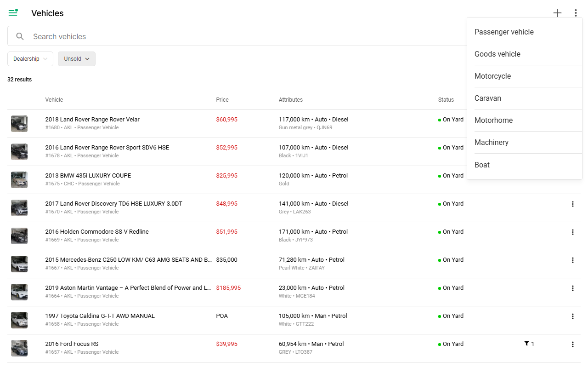Open thumbnail of Range Rover Sport SDV6
Screen dimensions: 588x368
click(x=19, y=152)
